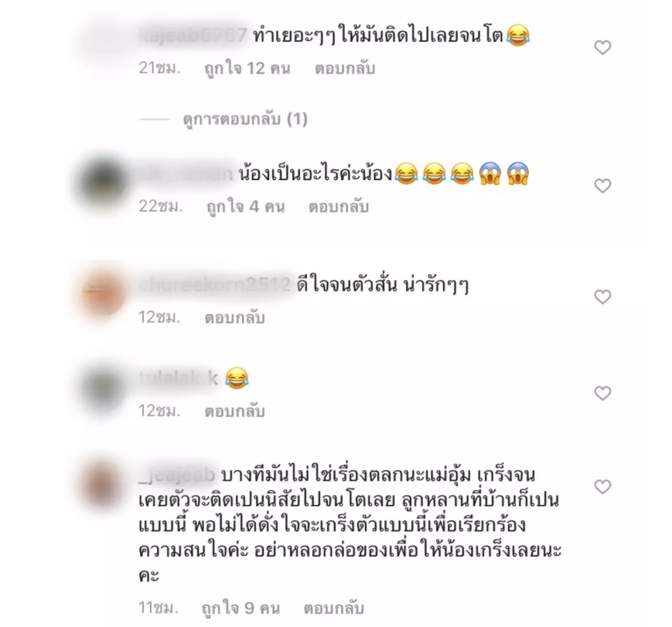Open avatar of the bottom long comment
This screenshot has height=627, width=672.
tap(101, 482)
